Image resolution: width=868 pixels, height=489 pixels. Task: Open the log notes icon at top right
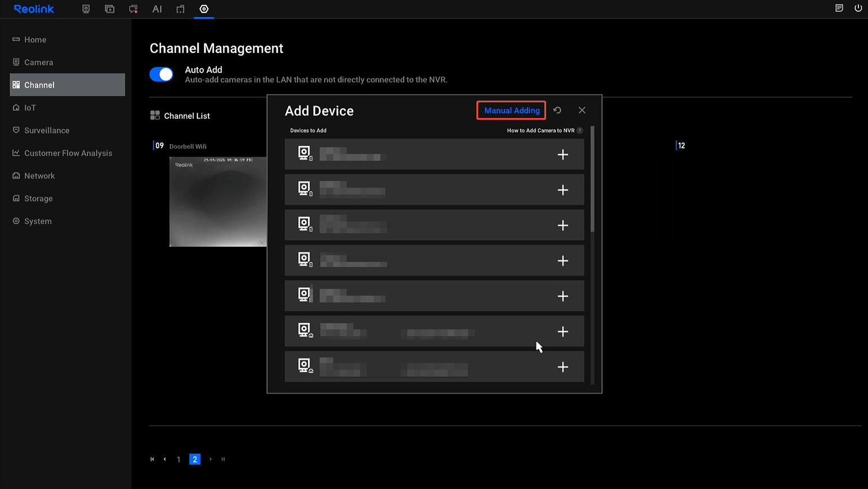(x=839, y=8)
